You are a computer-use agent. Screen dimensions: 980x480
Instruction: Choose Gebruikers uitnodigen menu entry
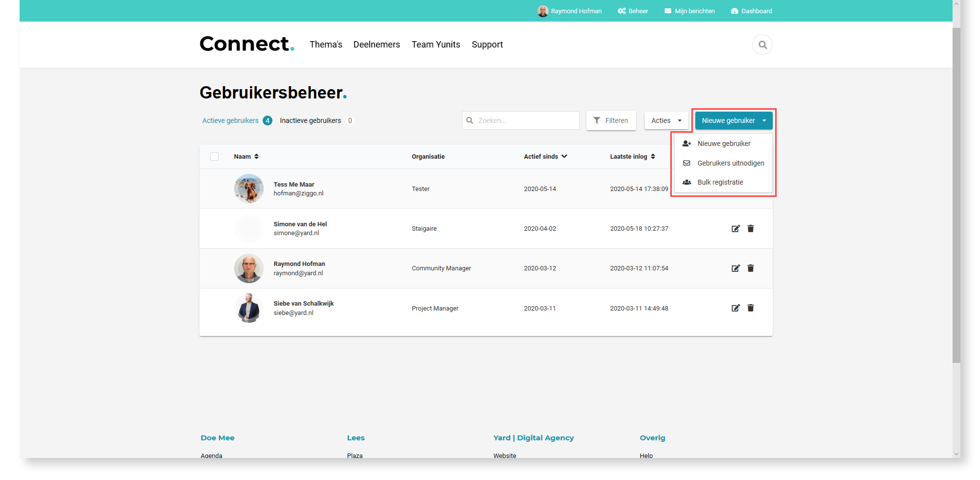[723, 163]
